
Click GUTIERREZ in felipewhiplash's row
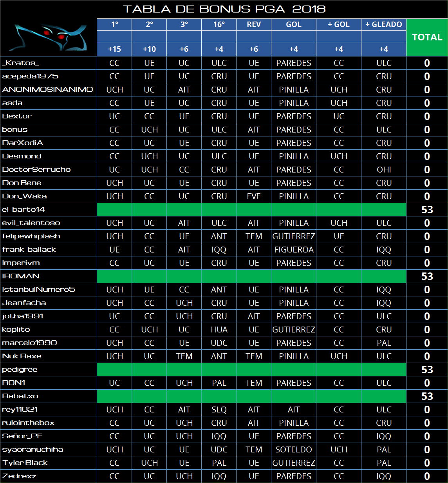click(294, 236)
